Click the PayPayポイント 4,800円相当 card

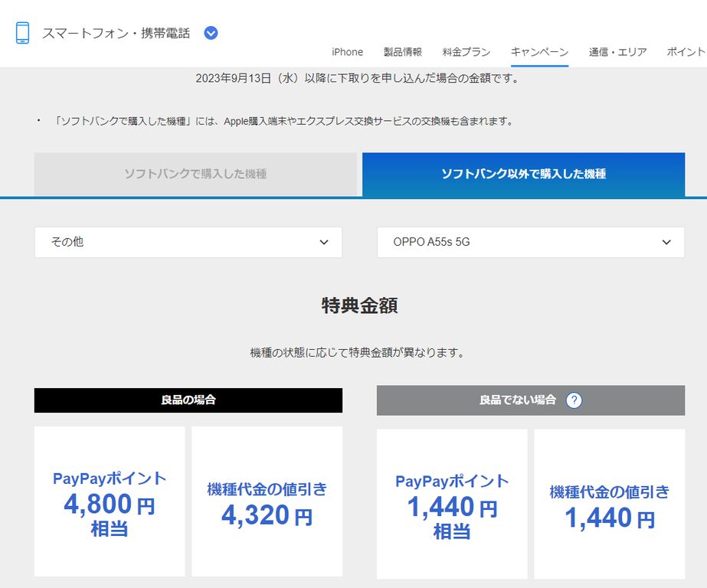click(110, 501)
